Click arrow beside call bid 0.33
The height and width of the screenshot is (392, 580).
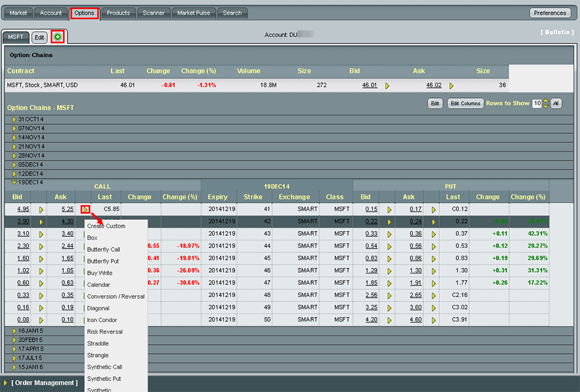[41, 296]
